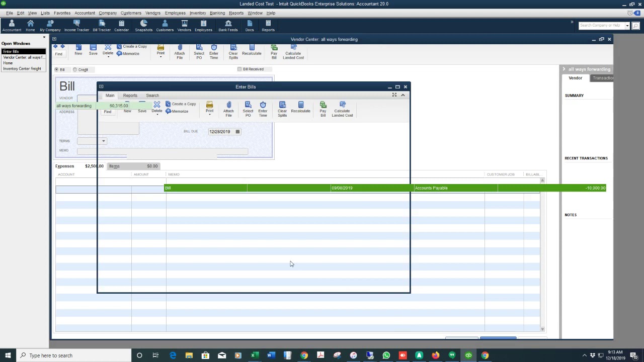Screen dimensions: 644x362
Task: Click Calculate Landed Cost in the small Enter Bills window
Action: pyautogui.click(x=342, y=109)
